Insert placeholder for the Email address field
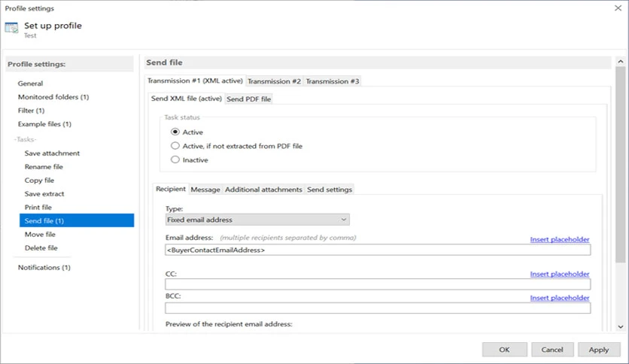629x364 pixels. click(560, 239)
